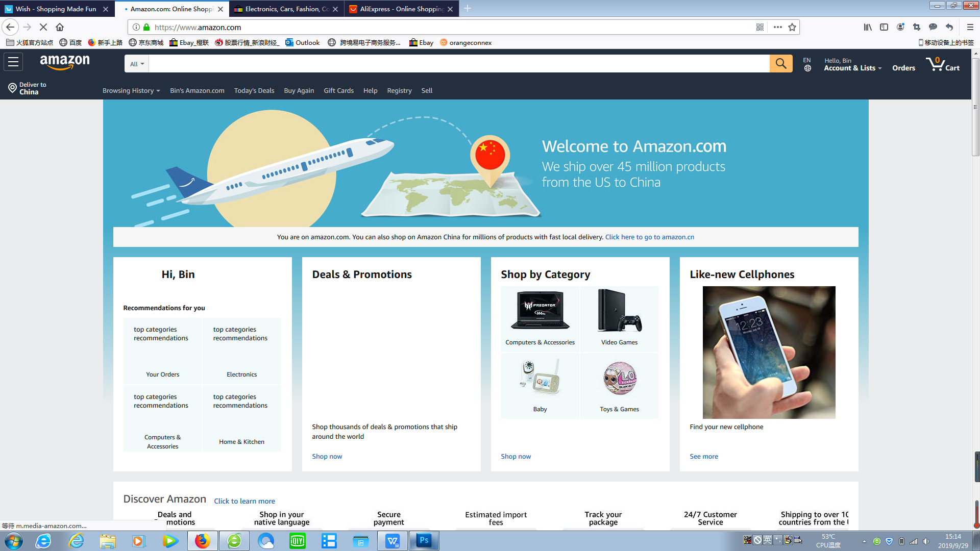Go to the Firefox home page

tap(60, 27)
